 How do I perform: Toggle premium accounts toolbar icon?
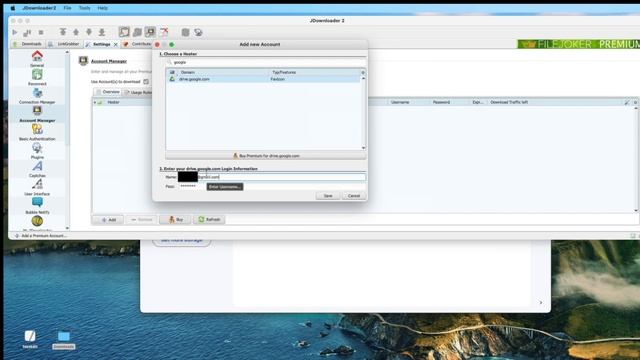pos(151,32)
